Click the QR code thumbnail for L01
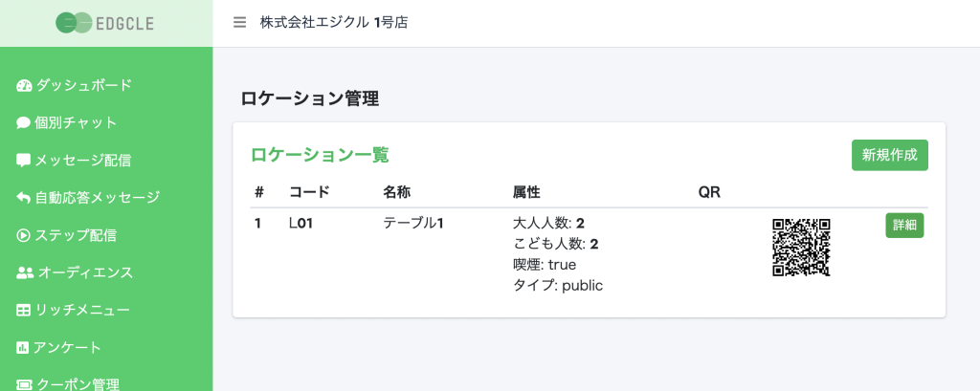980x391 pixels. tap(801, 248)
